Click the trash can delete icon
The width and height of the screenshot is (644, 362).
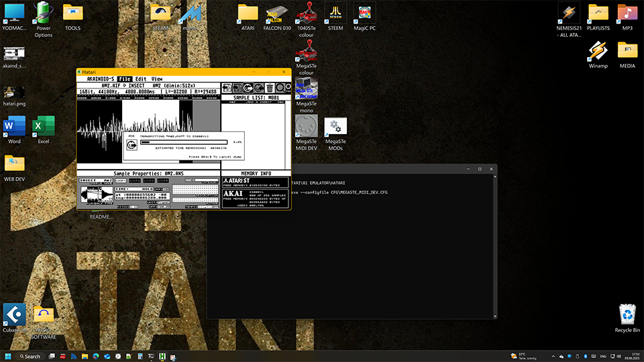coord(270,88)
